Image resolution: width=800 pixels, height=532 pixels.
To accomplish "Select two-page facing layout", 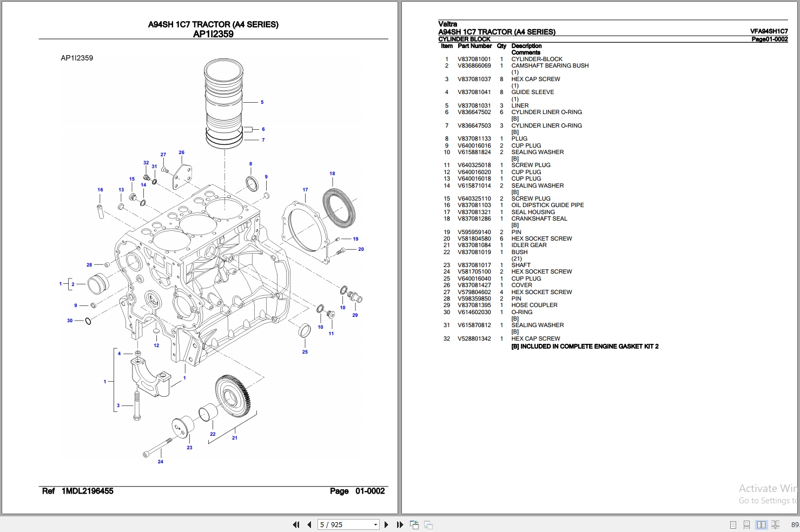I will (761, 524).
